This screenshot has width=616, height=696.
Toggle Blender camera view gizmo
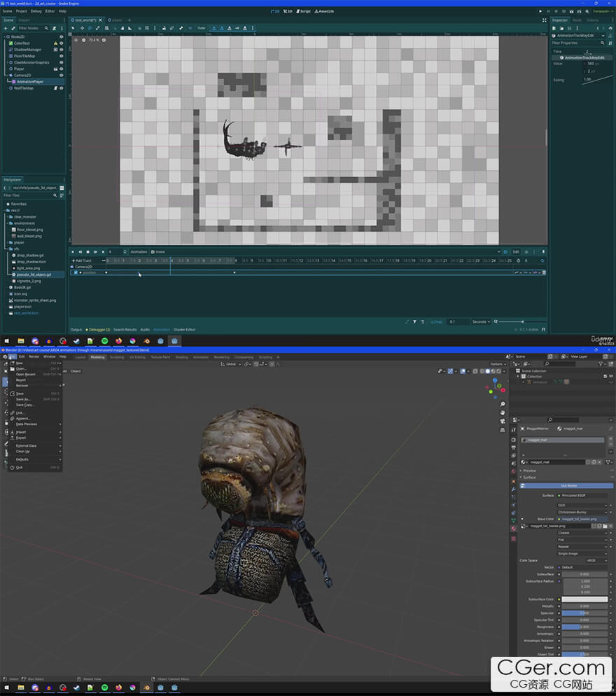click(503, 421)
